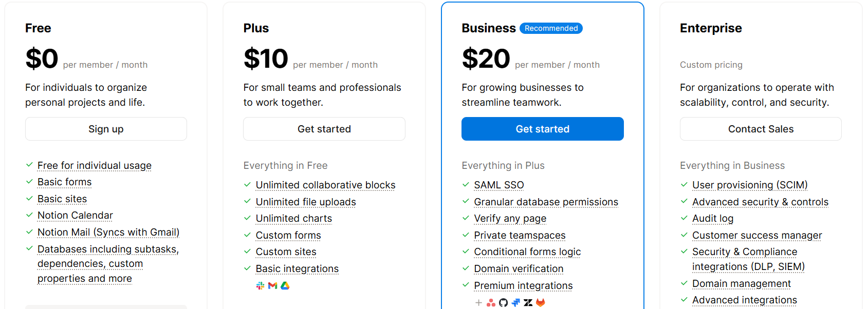The image size is (868, 309).
Task: Click the plus icon under Premium integrations
Action: point(478,303)
